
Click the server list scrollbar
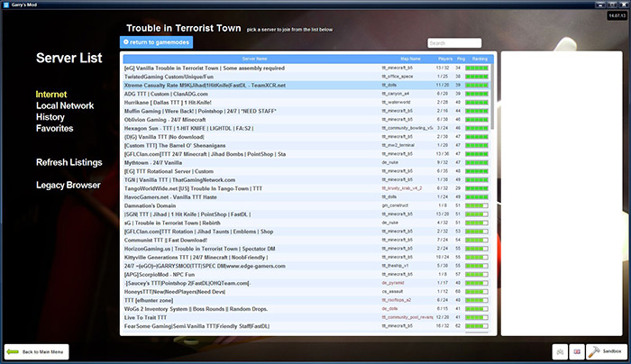[x=492, y=96]
